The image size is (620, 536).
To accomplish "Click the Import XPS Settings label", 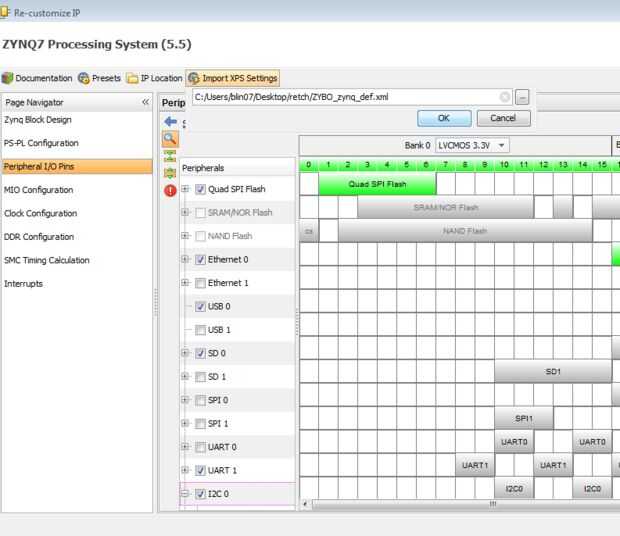I will point(240,78).
